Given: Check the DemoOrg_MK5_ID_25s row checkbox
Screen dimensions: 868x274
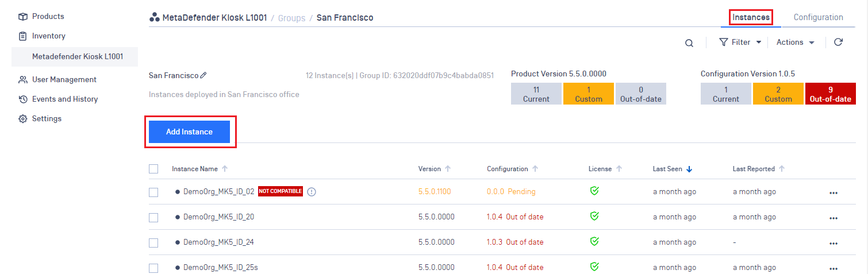Looking at the screenshot, I should coord(153,268).
